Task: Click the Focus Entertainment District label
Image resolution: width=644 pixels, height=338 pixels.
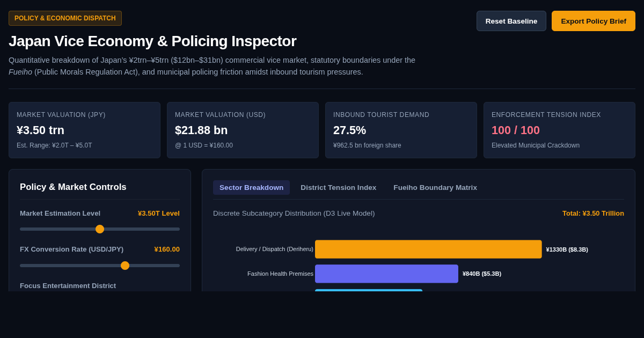Action: [68, 285]
